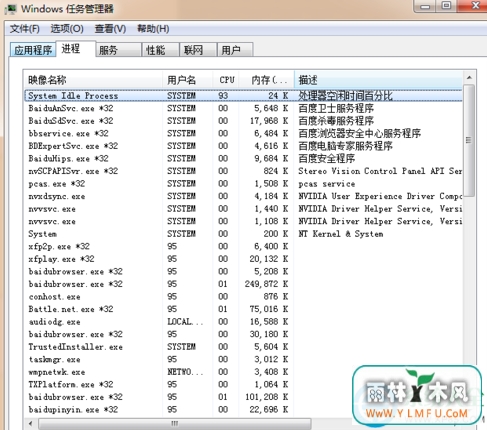
Task: Click the vertical scrollbar up arrow
Action: tap(469, 78)
